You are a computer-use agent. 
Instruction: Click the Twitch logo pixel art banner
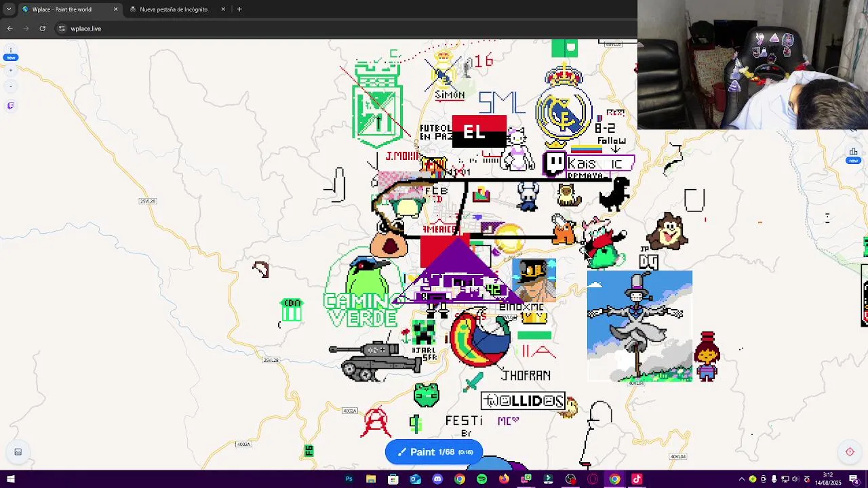[589, 163]
